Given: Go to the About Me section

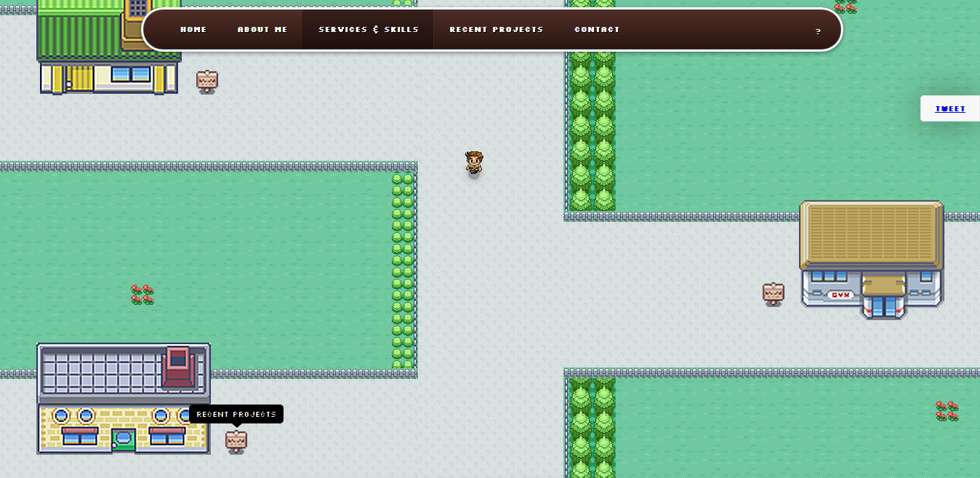Looking at the screenshot, I should point(262,30).
